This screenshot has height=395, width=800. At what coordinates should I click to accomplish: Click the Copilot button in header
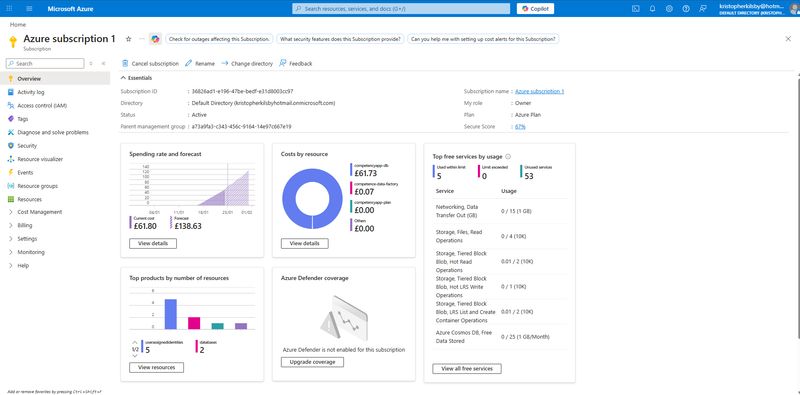535,9
